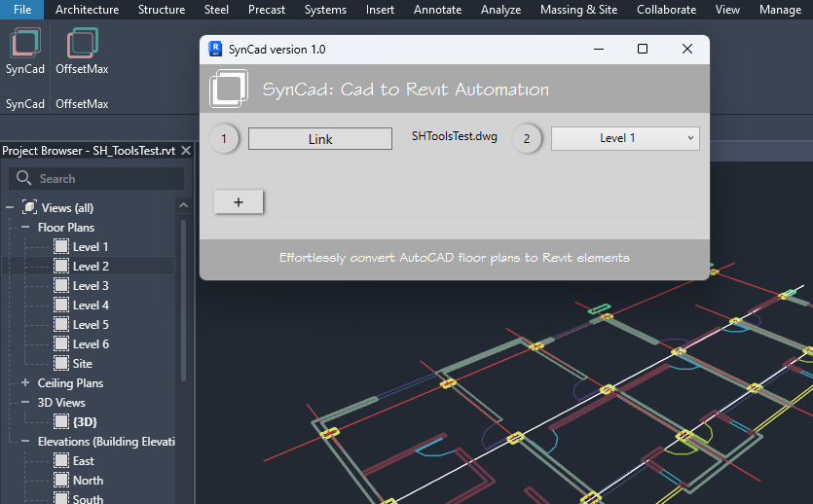This screenshot has height=504, width=813.
Task: Switch to the Massing & Site tab
Action: (x=578, y=10)
